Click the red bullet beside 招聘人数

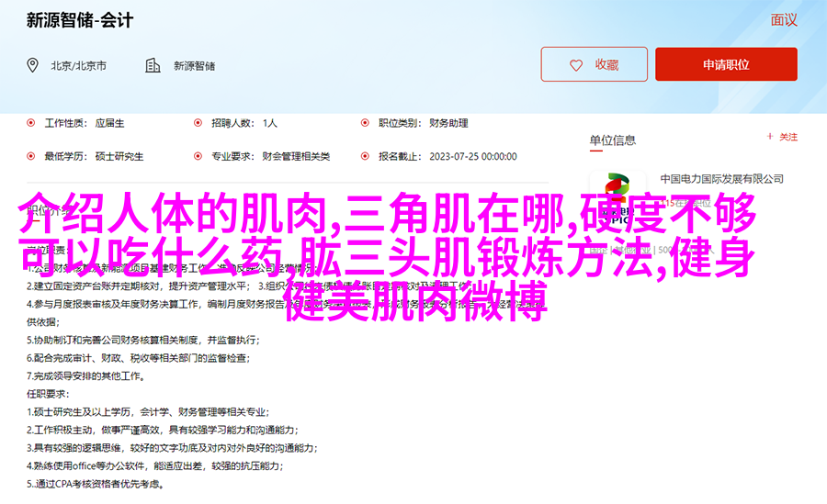[x=198, y=123]
